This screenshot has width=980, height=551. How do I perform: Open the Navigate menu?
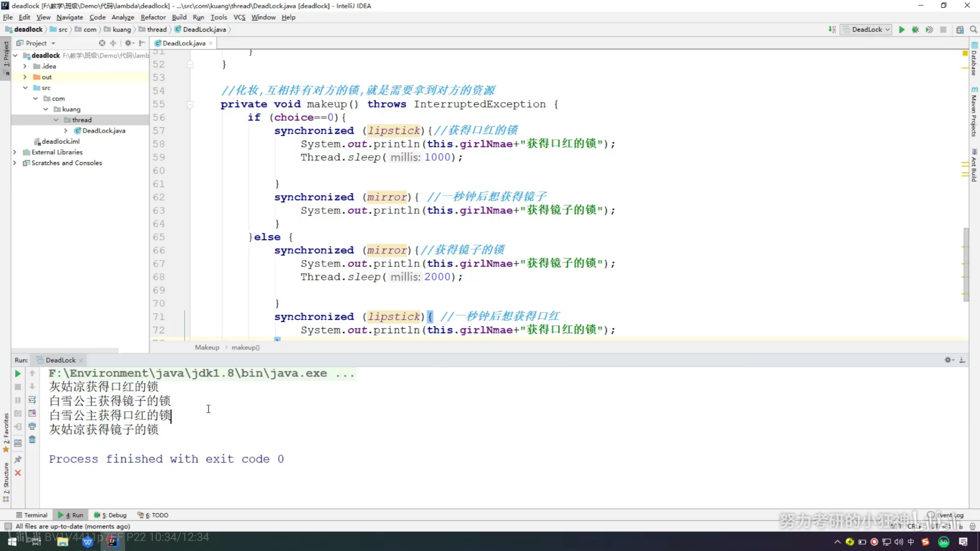tap(69, 17)
